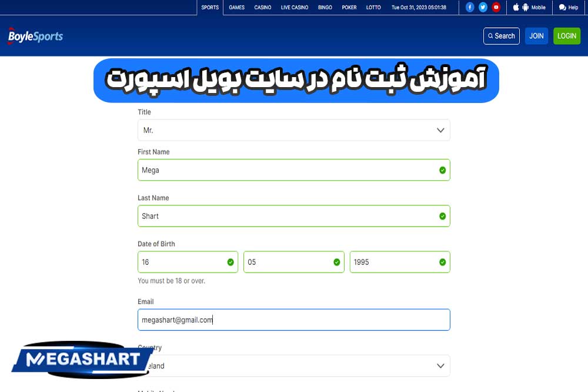Click the Email field with megashart@gmail.com

point(293,320)
